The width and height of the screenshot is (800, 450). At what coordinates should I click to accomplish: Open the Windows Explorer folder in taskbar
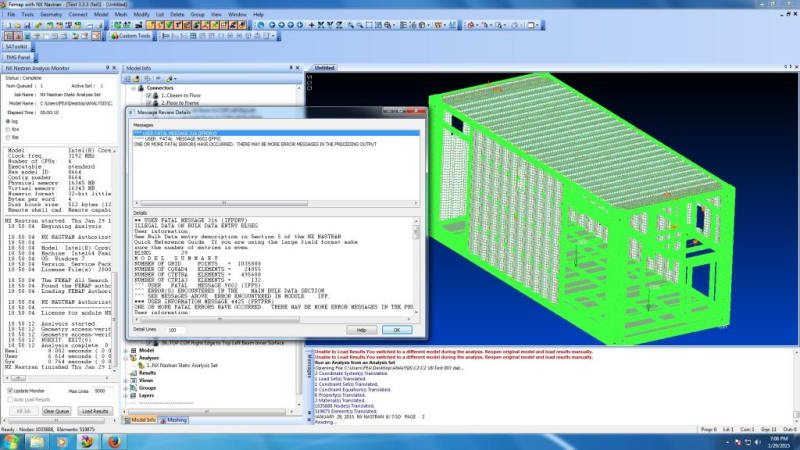pos(37,441)
